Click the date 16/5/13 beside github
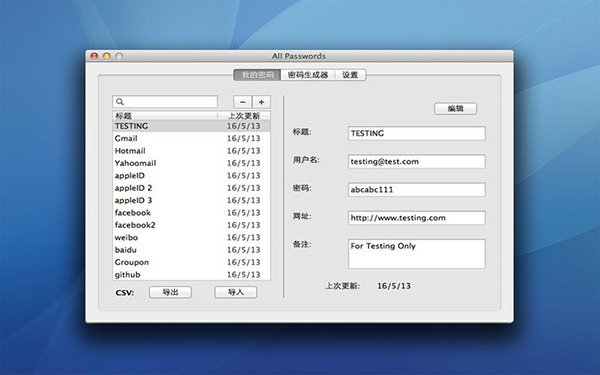 243,274
